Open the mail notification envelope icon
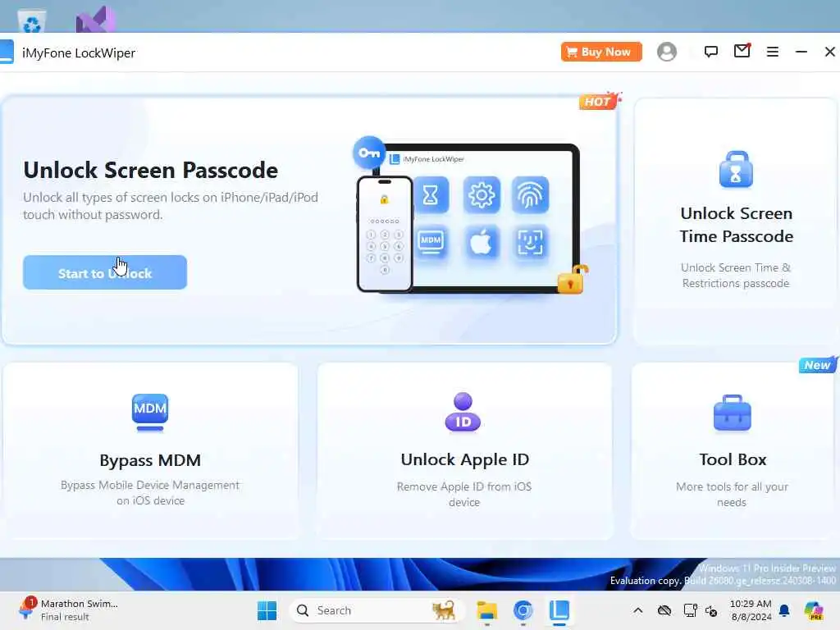 click(x=742, y=51)
